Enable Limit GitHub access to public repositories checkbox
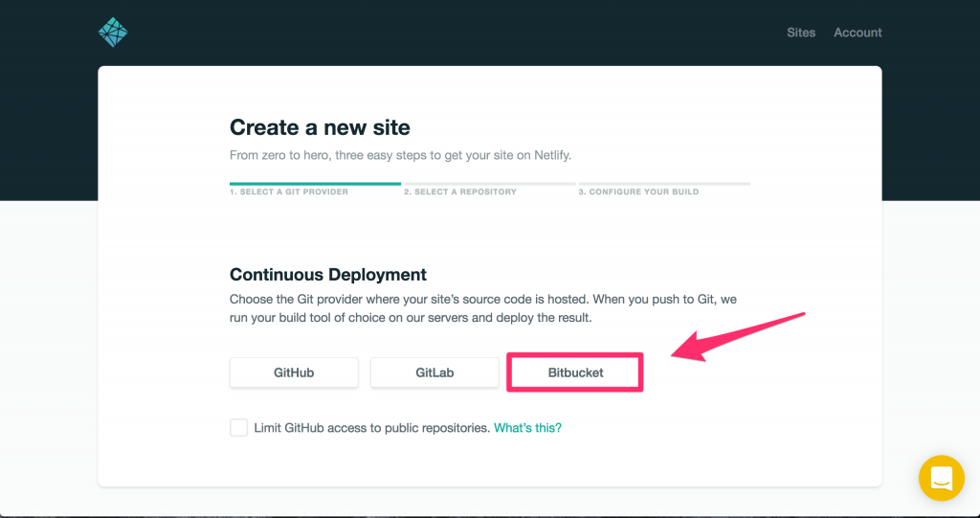980x518 pixels. 238,428
